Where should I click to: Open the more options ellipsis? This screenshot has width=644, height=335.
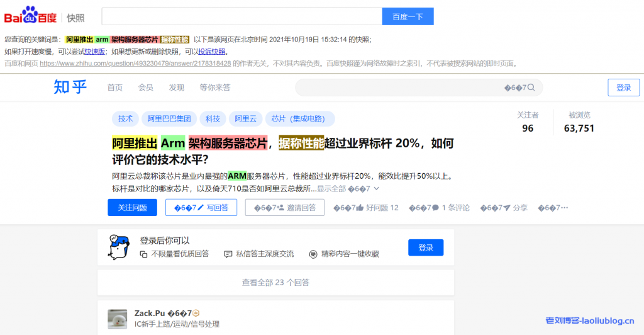(564, 208)
